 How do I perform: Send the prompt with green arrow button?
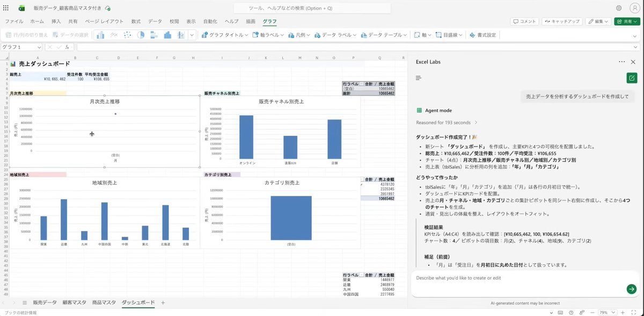click(631, 289)
